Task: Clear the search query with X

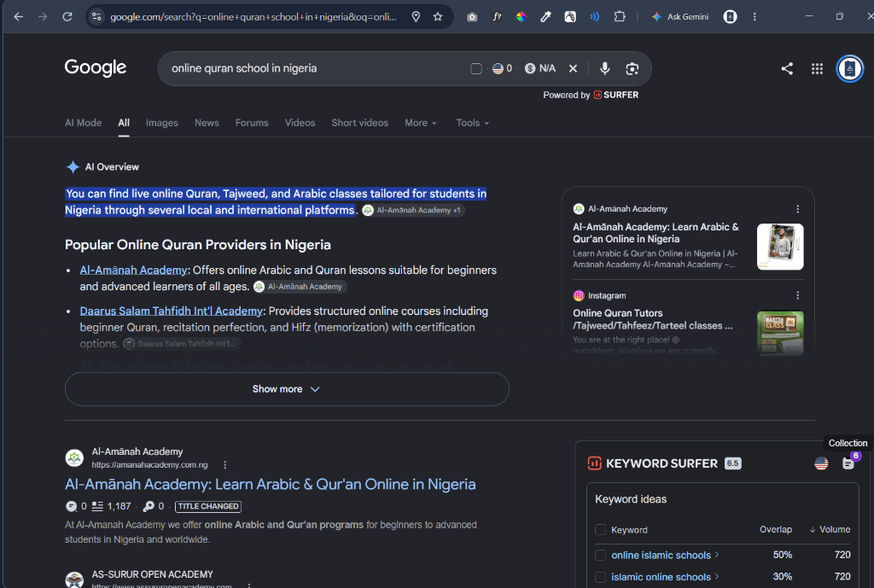Action: pos(573,68)
